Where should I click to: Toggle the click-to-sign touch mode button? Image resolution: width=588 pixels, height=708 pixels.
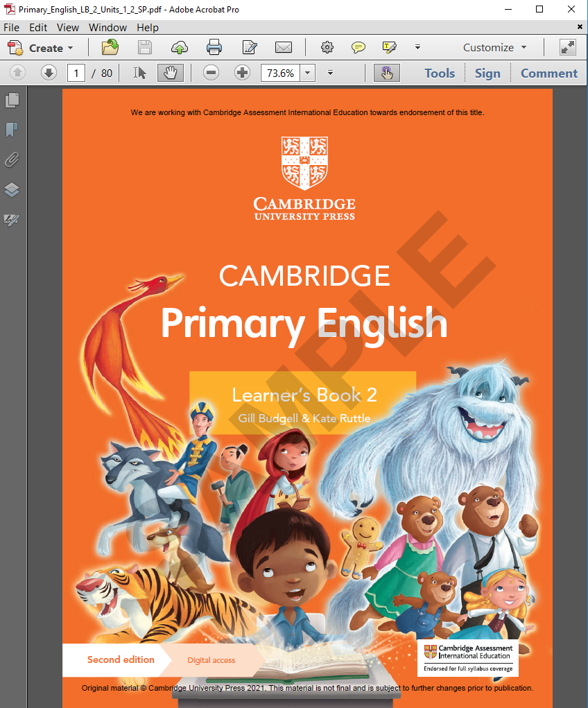pos(386,73)
